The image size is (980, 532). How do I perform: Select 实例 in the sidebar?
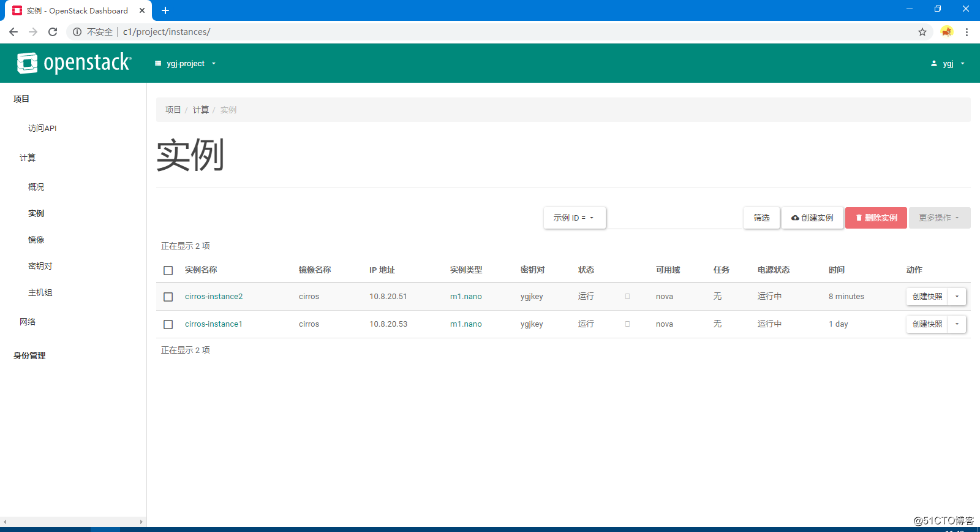pos(36,213)
